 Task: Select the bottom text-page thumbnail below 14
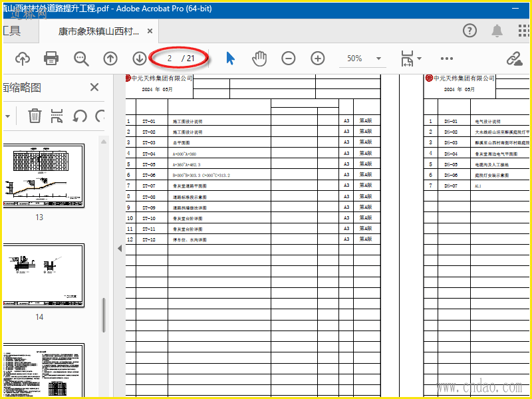point(43,370)
